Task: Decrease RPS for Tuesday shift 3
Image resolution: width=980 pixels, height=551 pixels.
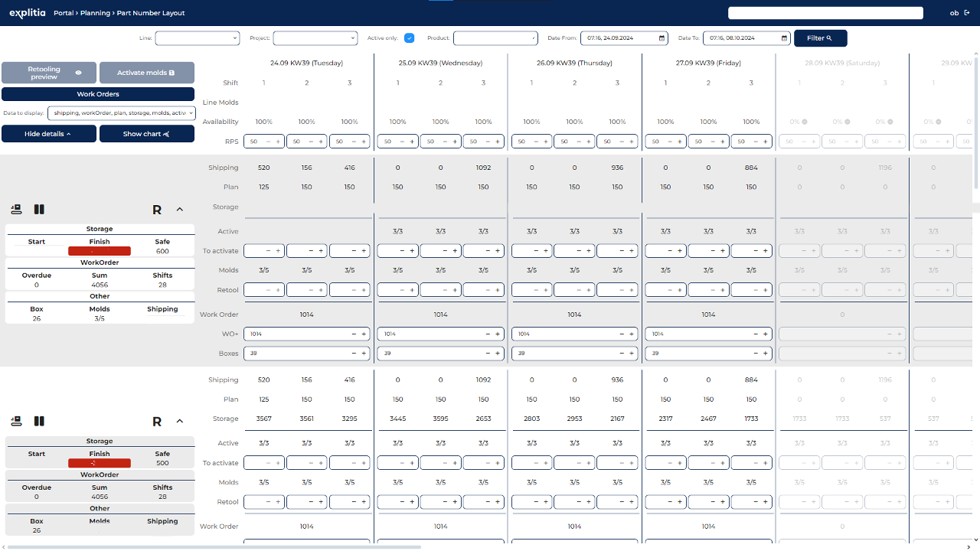Action: (x=354, y=142)
